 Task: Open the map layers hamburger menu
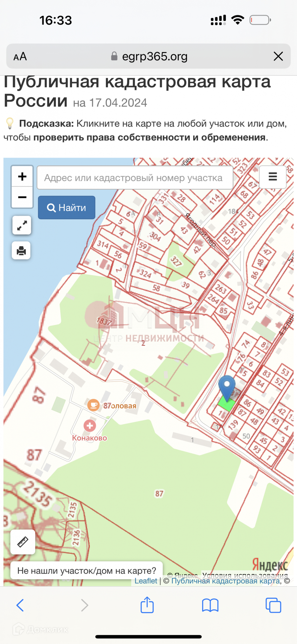pyautogui.click(x=273, y=177)
